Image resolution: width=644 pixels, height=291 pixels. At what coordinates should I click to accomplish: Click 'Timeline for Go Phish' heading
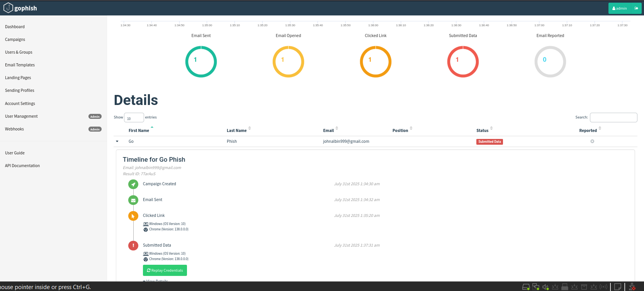(x=154, y=159)
